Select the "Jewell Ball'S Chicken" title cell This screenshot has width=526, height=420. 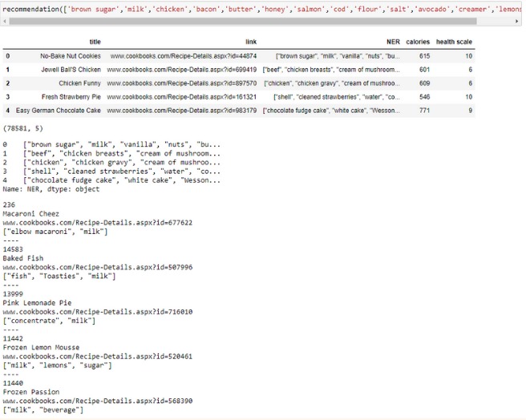pyautogui.click(x=71, y=70)
